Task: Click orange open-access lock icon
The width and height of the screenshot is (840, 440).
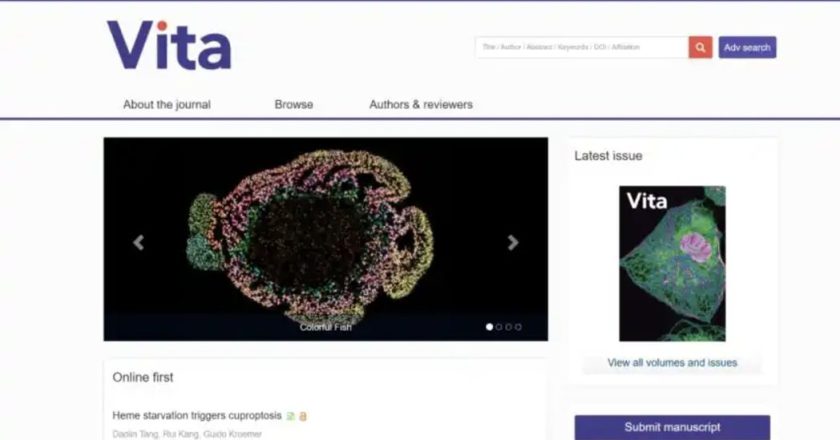Action: click(303, 416)
